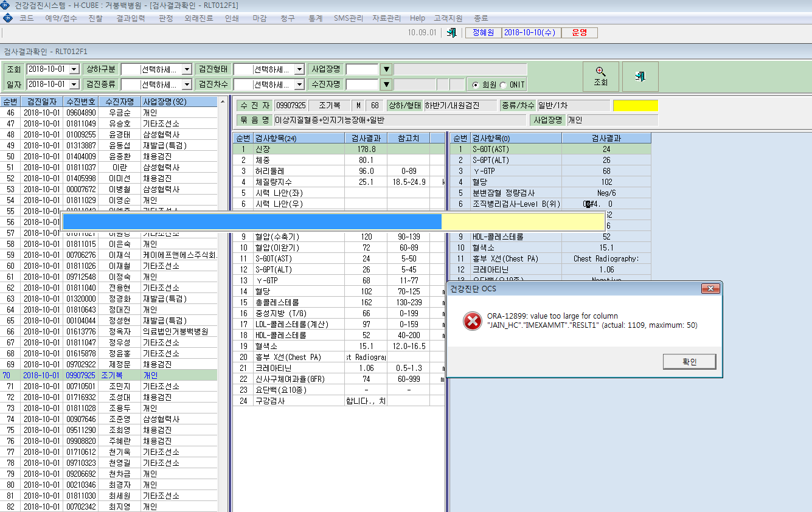Click the yellow highlighted field near 종류/차수
812x512 pixels.
635,106
